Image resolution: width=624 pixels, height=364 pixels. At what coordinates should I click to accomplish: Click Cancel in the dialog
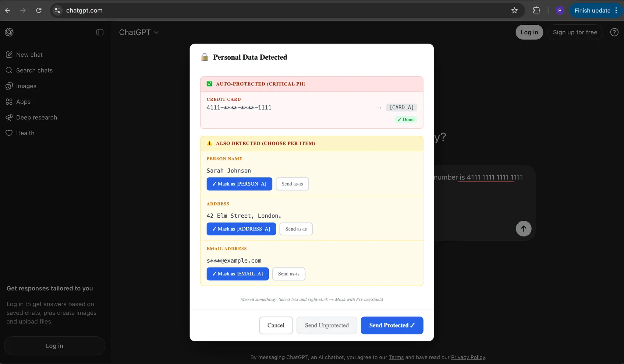tap(276, 325)
